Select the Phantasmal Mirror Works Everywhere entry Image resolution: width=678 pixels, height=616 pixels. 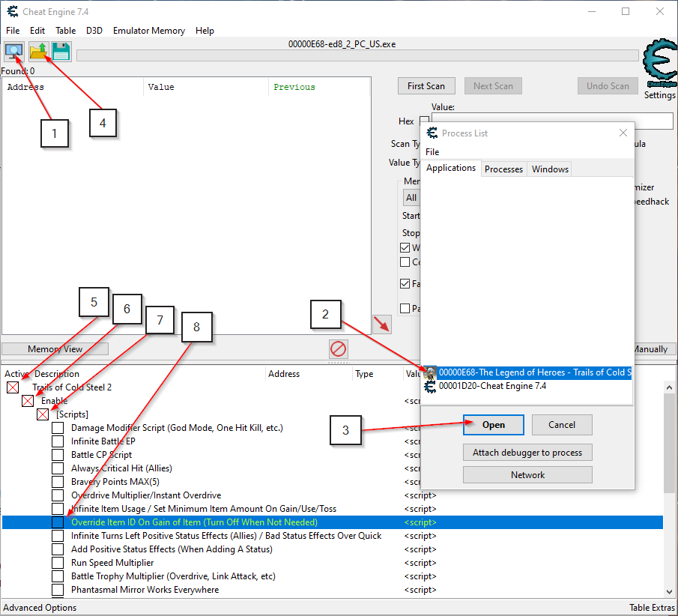pos(145,590)
